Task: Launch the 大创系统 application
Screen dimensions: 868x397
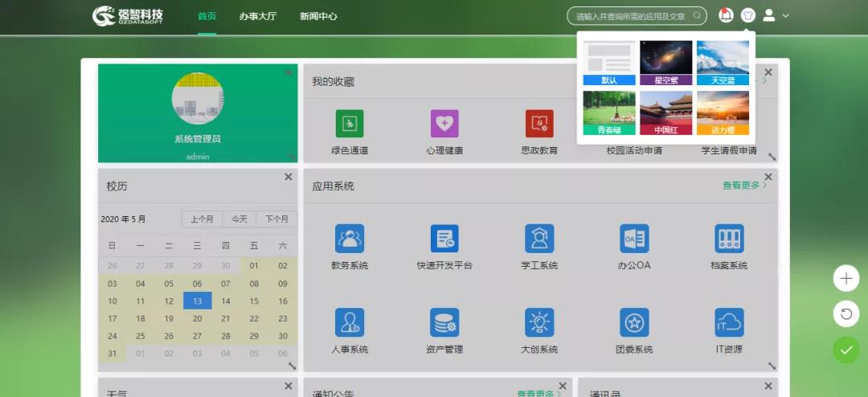Action: click(539, 322)
